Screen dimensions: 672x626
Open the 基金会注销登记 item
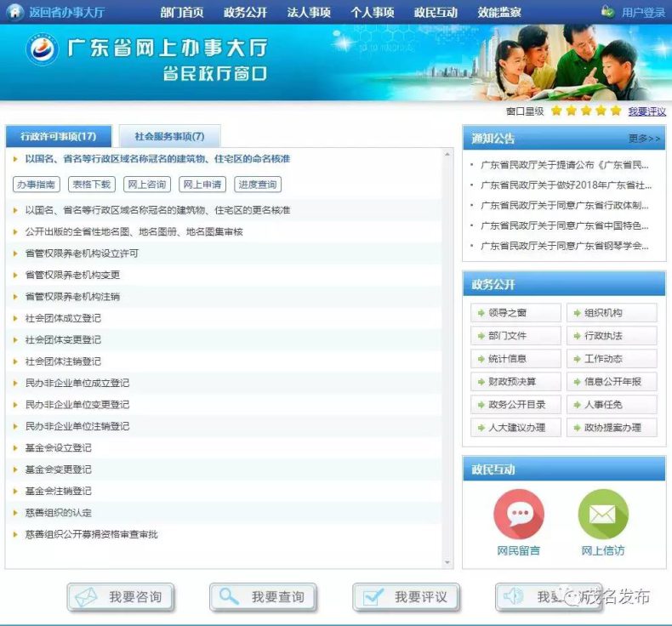pyautogui.click(x=59, y=491)
